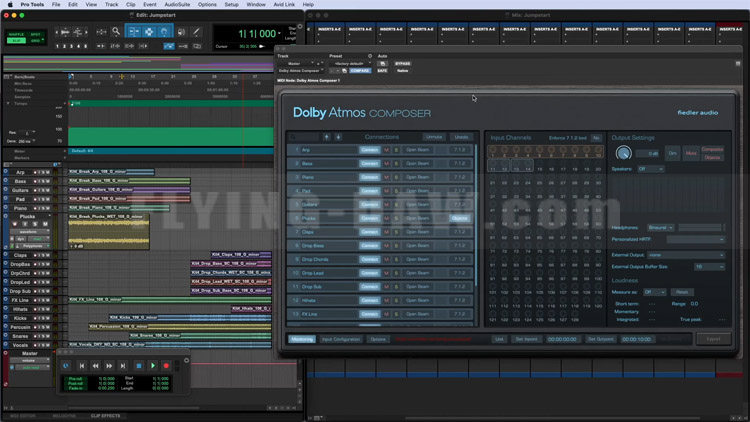The image size is (750, 422).
Task: Click zoom preset 1 button
Action: click(x=57, y=46)
